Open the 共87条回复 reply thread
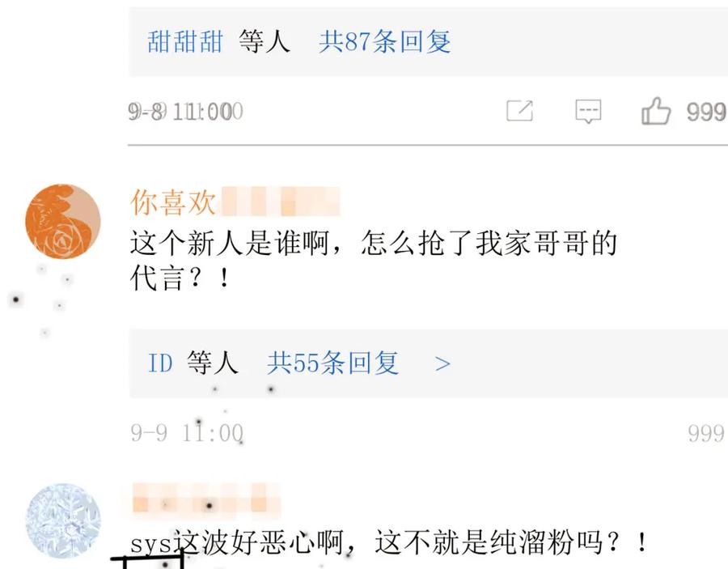The height and width of the screenshot is (569, 728). [384, 41]
